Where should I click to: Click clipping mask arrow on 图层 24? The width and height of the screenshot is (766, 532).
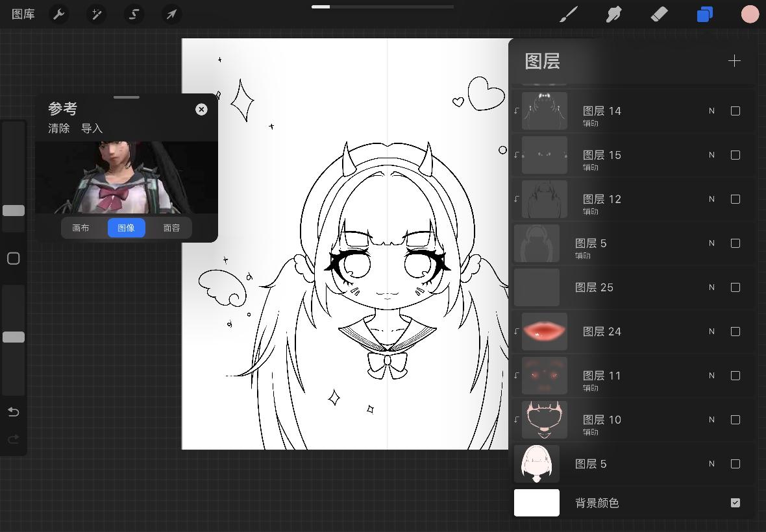[516, 332]
